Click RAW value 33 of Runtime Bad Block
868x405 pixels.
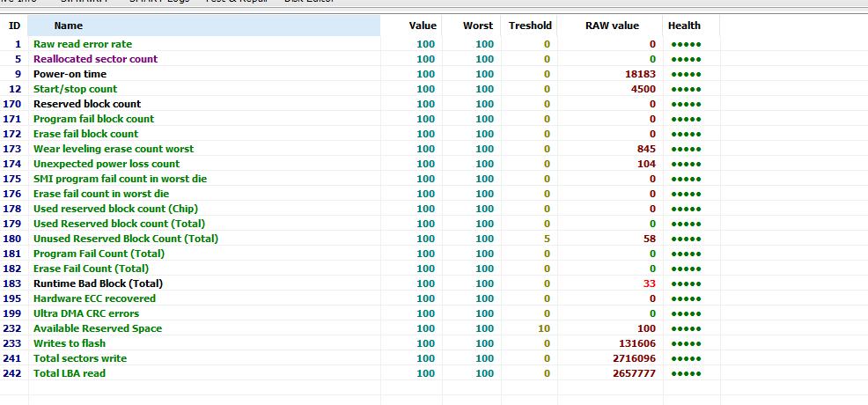click(x=649, y=283)
